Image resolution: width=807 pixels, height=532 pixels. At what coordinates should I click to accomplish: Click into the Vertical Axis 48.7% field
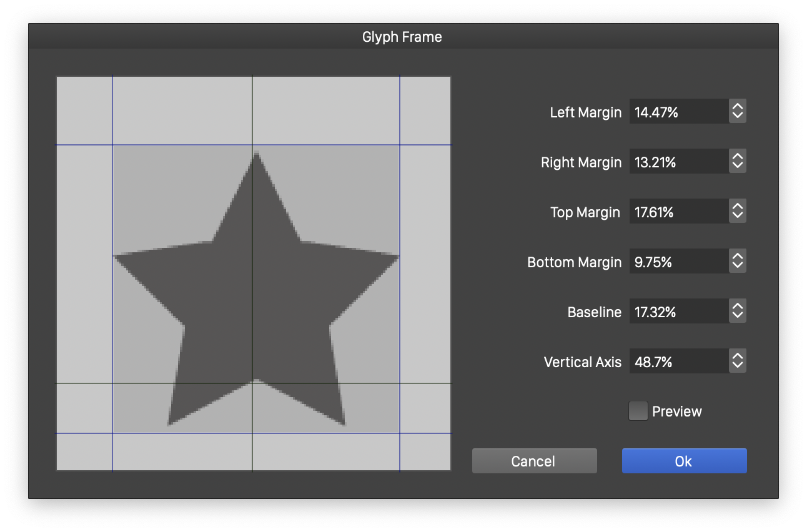[x=678, y=361]
